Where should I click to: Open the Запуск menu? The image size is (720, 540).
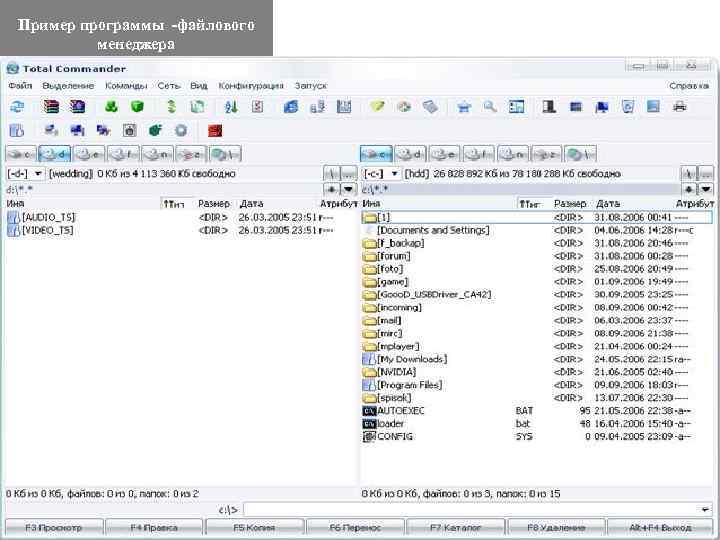point(311,85)
